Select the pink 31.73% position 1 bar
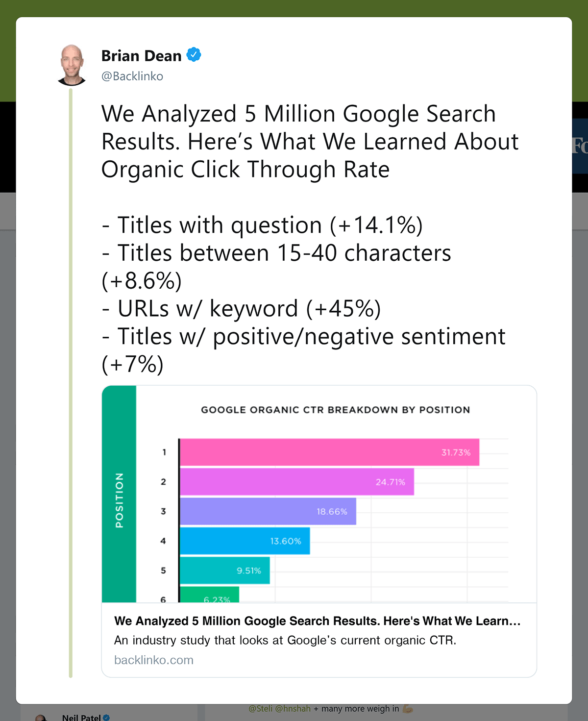This screenshot has width=588, height=721. click(x=329, y=452)
